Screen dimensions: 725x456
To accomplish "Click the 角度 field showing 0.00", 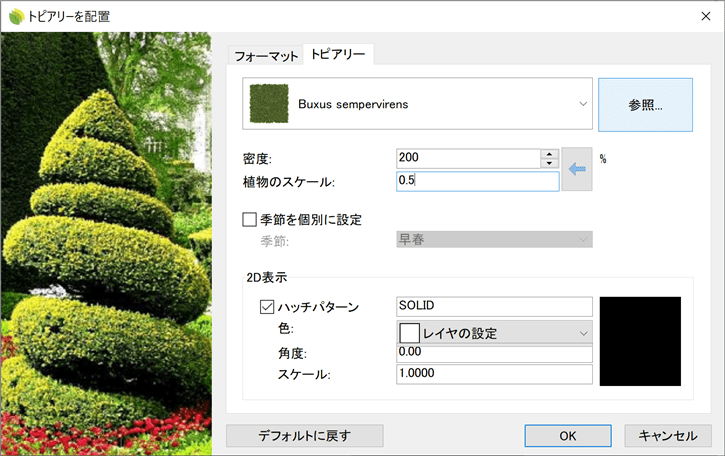I will (494, 353).
